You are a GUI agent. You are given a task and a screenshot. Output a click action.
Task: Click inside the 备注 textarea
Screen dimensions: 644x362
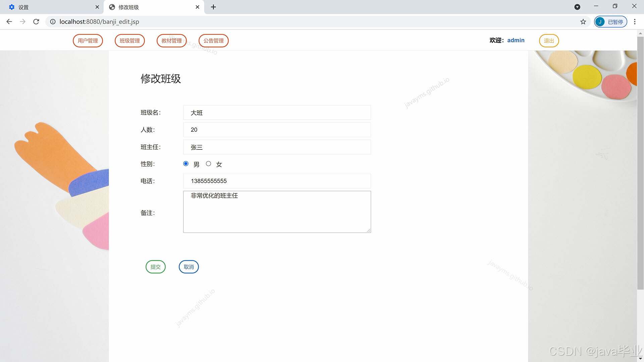[277, 212]
